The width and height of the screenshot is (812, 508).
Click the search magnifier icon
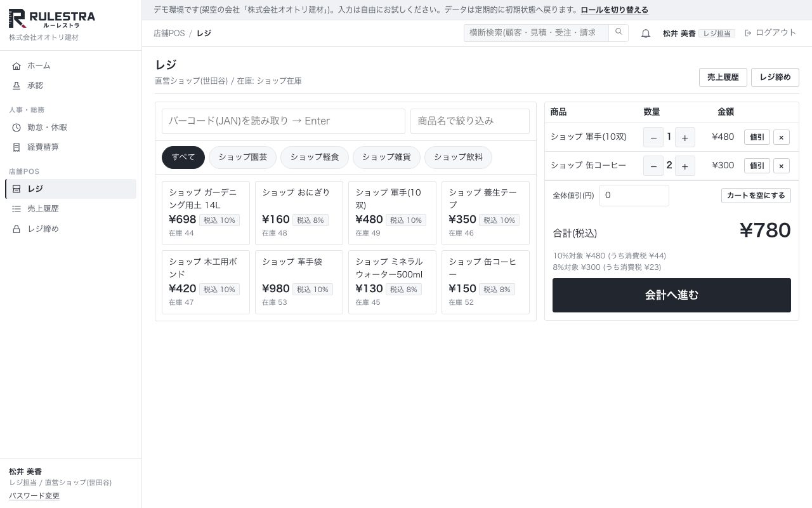pos(619,33)
